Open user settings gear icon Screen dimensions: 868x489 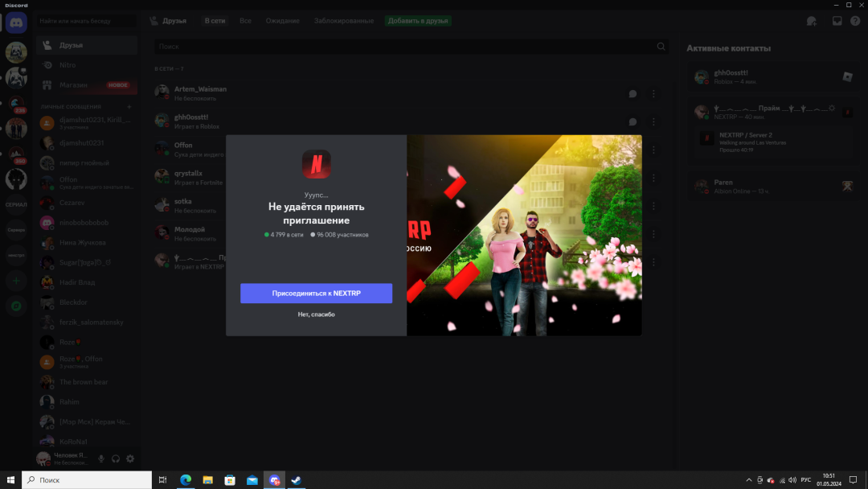point(130,458)
